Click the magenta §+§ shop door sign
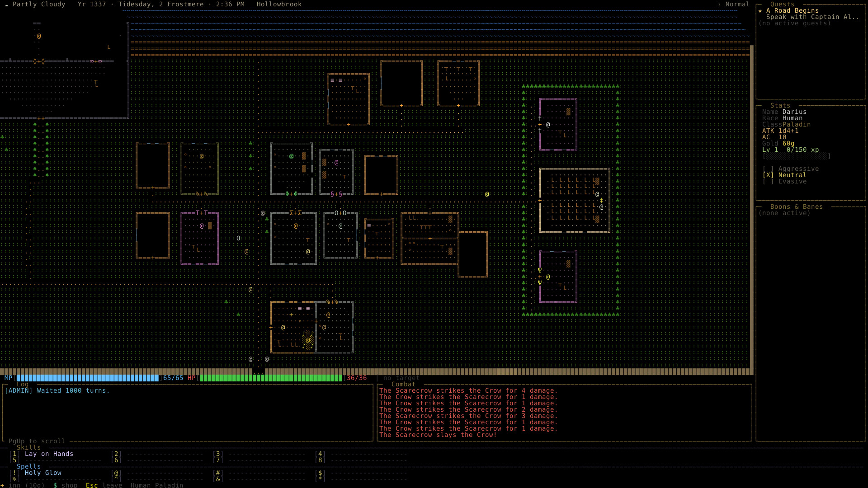Screen dimensions: 868x488 [336, 194]
